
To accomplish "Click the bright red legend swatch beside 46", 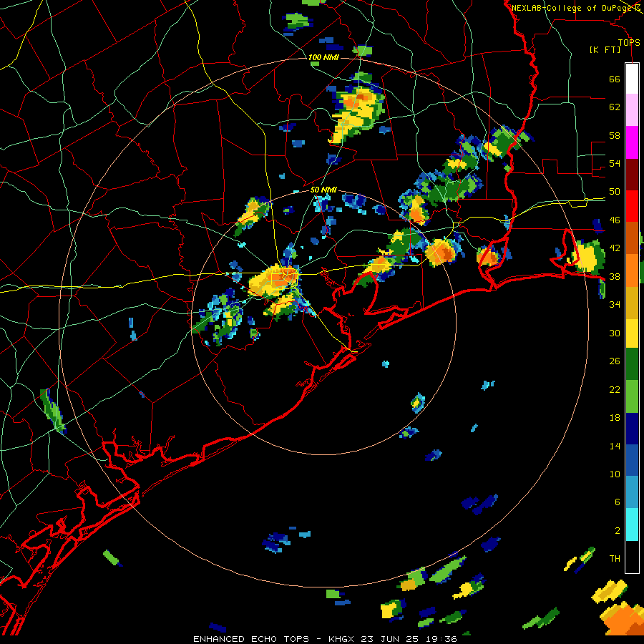I will (x=632, y=206).
